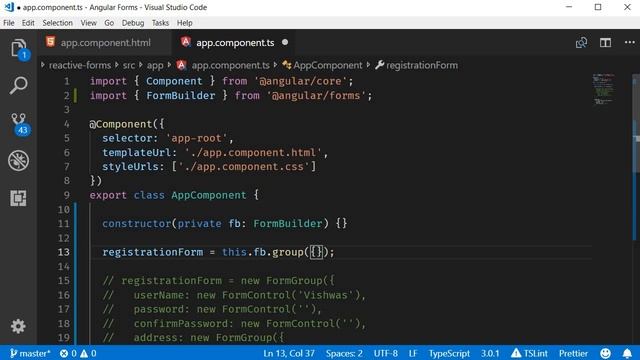Click the constructor keyword on line 11
The height and width of the screenshot is (360, 640).
[x=137, y=224]
